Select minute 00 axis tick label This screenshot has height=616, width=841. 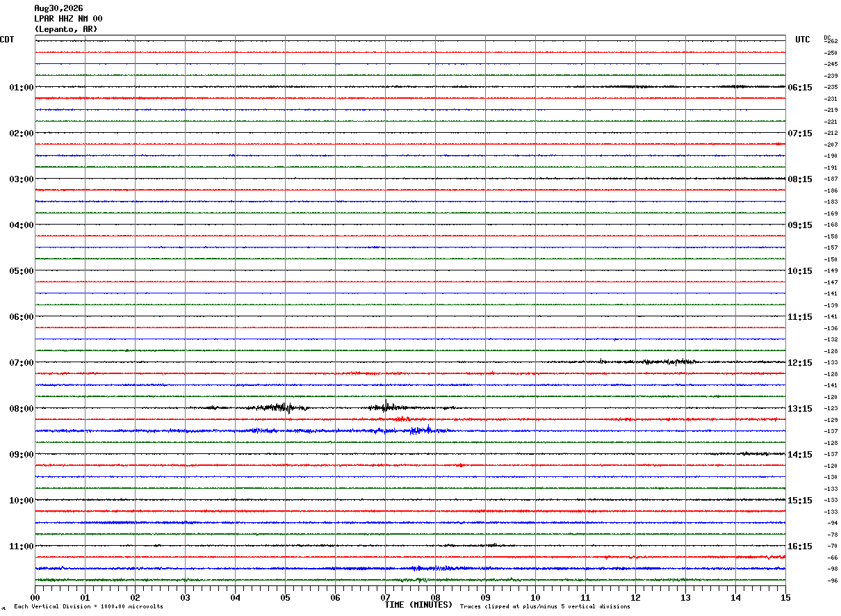[x=35, y=597]
